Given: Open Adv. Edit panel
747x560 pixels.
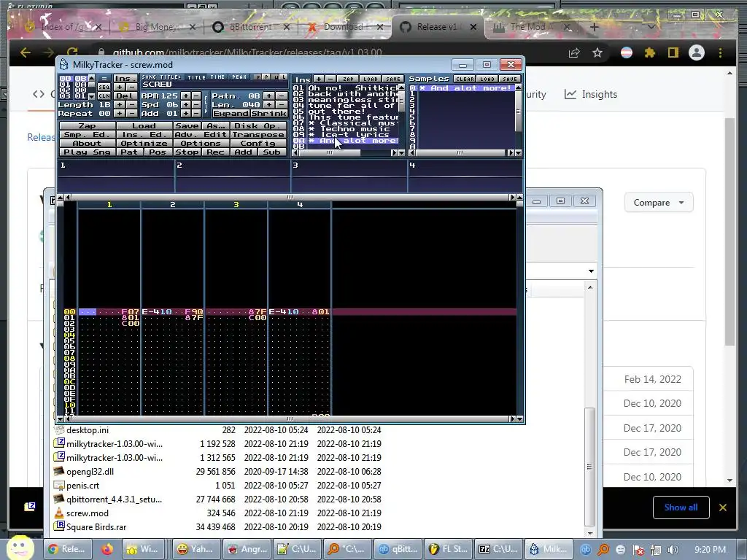Looking at the screenshot, I should click(x=201, y=134).
